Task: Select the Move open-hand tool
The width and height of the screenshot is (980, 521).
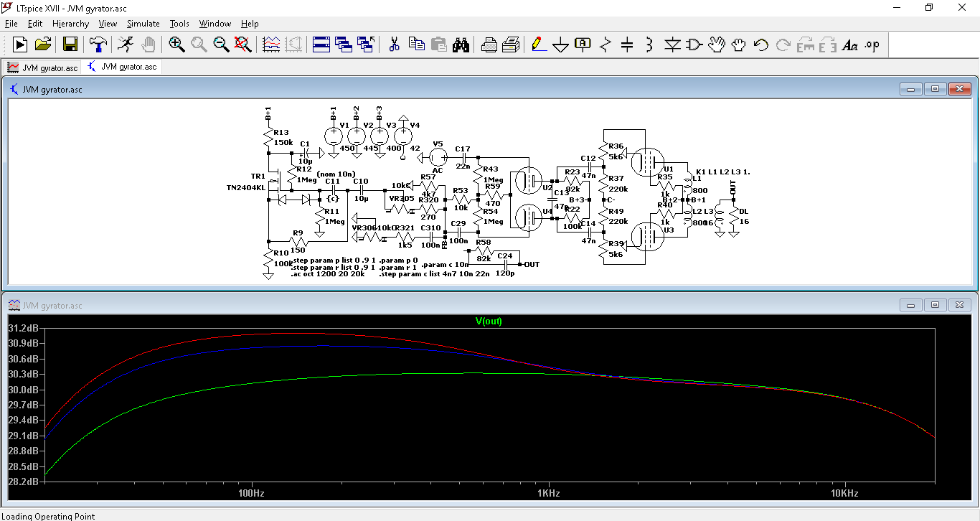Action: click(x=716, y=44)
